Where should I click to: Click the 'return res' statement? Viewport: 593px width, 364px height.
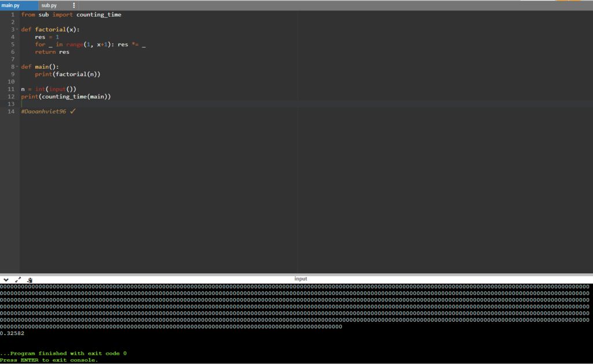point(52,52)
